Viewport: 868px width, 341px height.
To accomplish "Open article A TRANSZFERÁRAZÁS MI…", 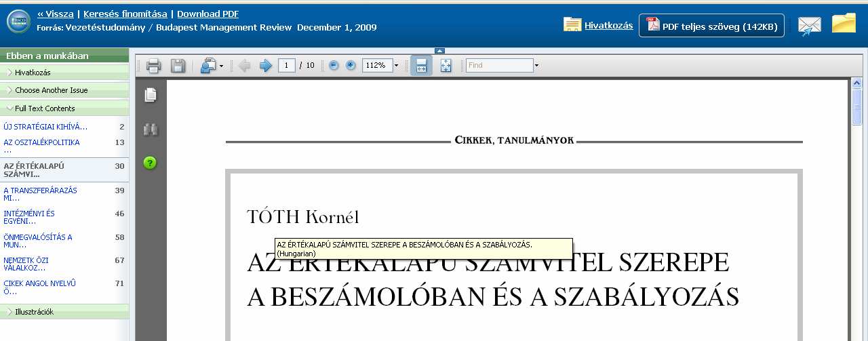I will [40, 195].
